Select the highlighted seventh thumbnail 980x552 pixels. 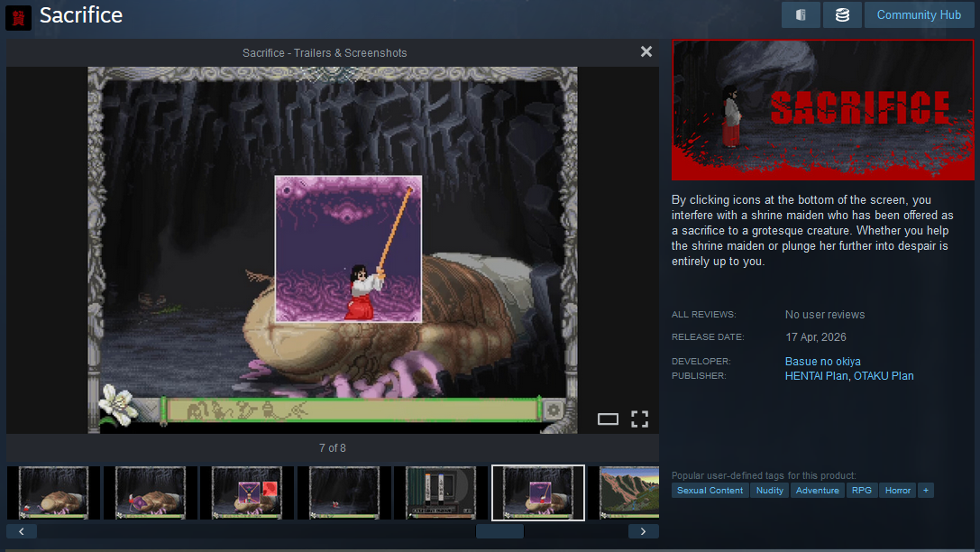538,492
